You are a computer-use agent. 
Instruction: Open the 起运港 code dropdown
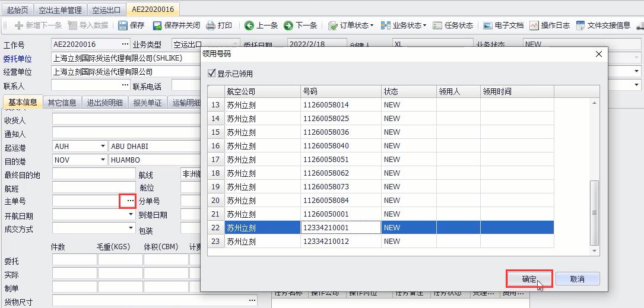tap(102, 147)
